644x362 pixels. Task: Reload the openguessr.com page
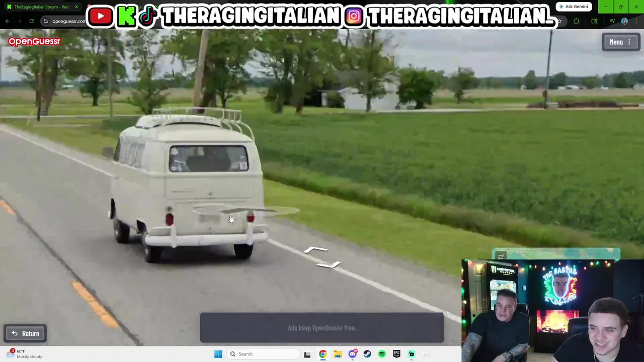pos(31,21)
